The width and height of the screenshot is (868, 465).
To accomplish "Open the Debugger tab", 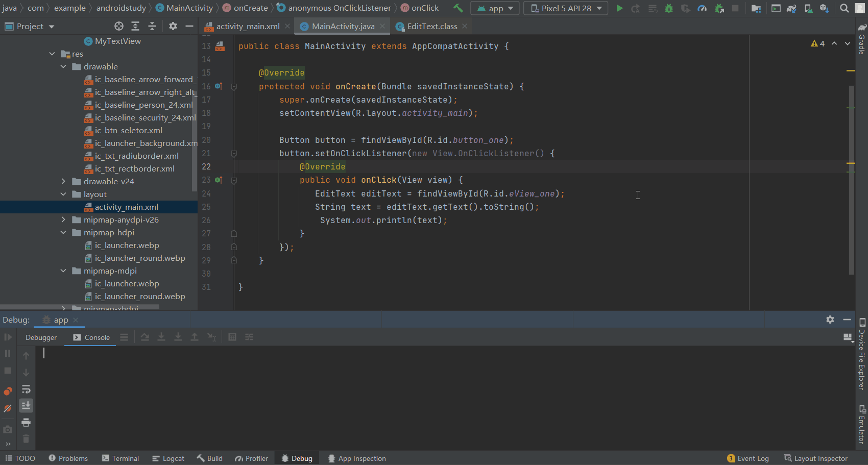I will (41, 337).
